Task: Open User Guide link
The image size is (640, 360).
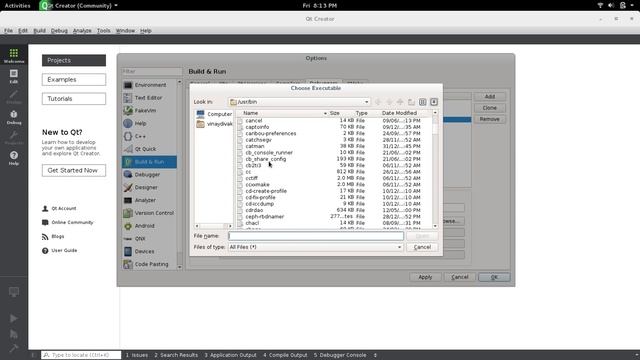Action: pos(60,251)
